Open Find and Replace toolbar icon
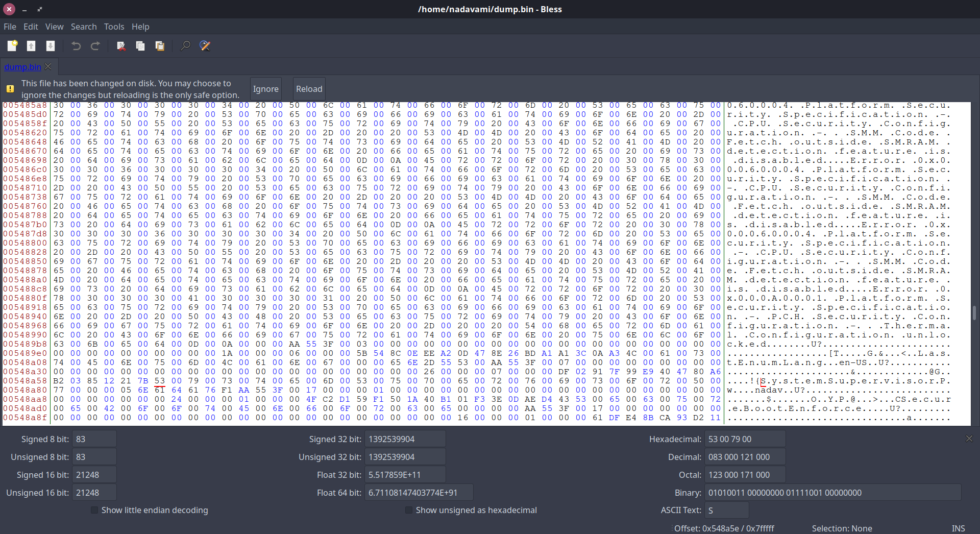Image resolution: width=980 pixels, height=534 pixels. pos(205,46)
